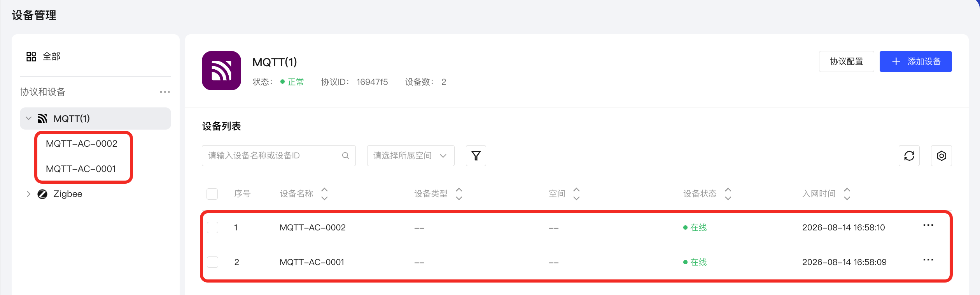
Task: Open row actions for MQTT-AC-0002
Action: click(x=928, y=225)
